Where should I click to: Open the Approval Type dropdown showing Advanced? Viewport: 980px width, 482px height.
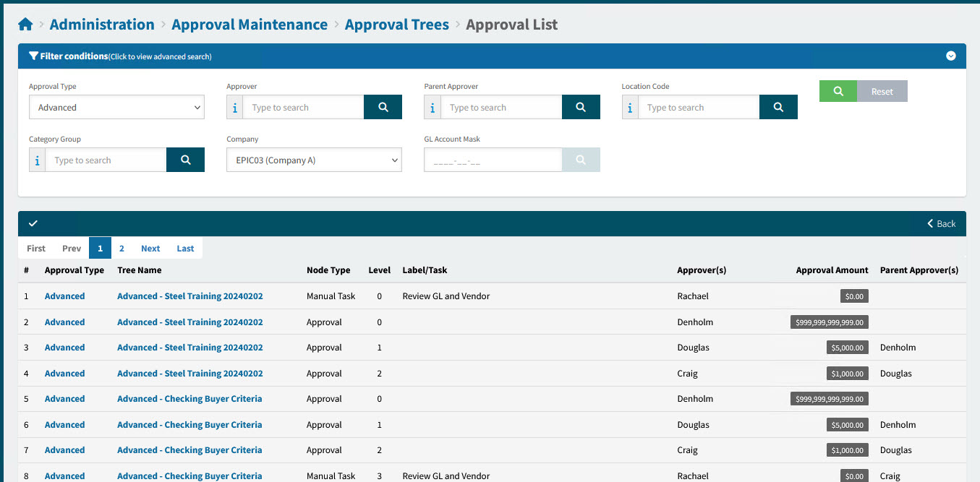116,106
